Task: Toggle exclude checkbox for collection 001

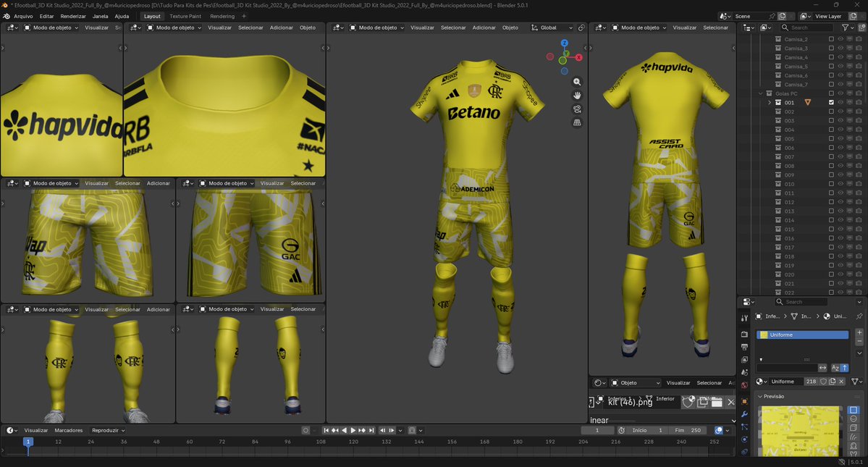Action: pos(831,102)
